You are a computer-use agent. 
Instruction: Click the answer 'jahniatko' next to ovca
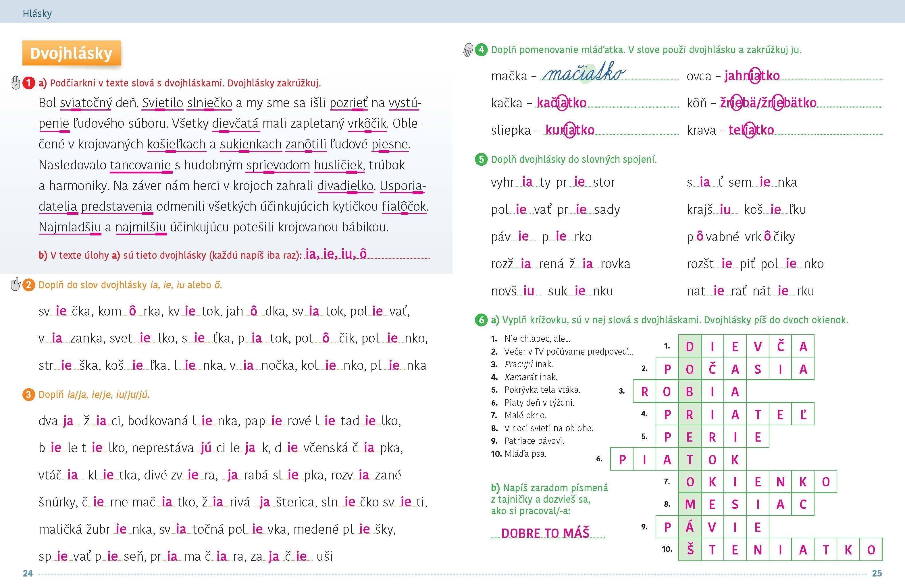[752, 76]
